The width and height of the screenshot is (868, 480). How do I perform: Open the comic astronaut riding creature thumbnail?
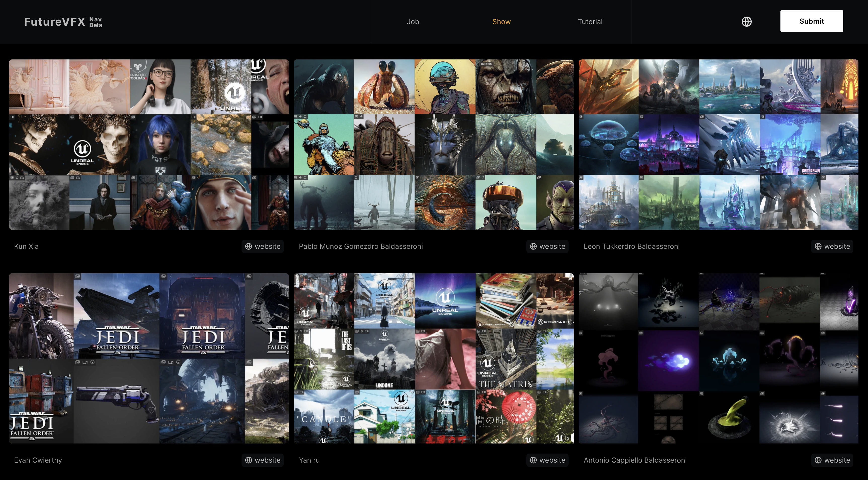(324, 145)
